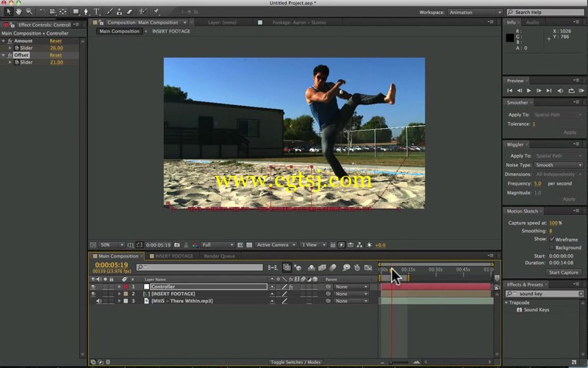
Task: Select the Brush tool
Action: (x=110, y=12)
